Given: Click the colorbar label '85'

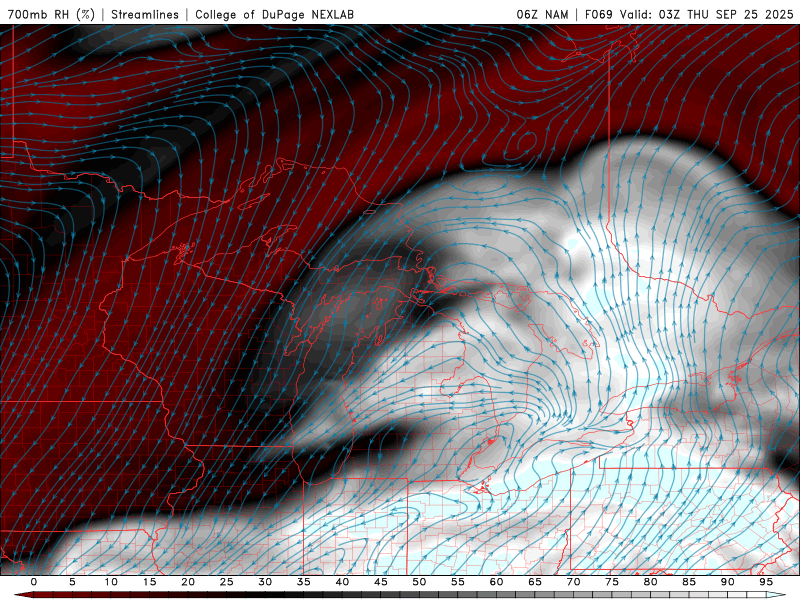Looking at the screenshot, I should pos(689,582).
